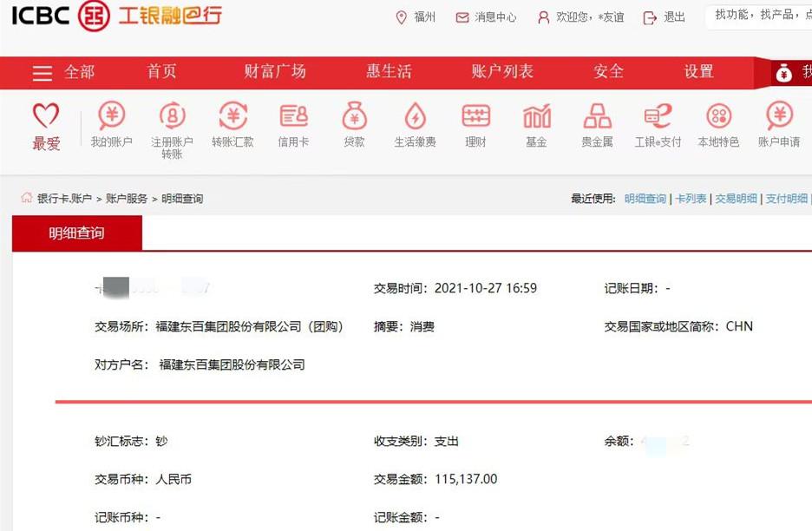Viewport: 812px width, 531px height.
Task: Click 账户服务 in the breadcrumb
Action: point(127,199)
